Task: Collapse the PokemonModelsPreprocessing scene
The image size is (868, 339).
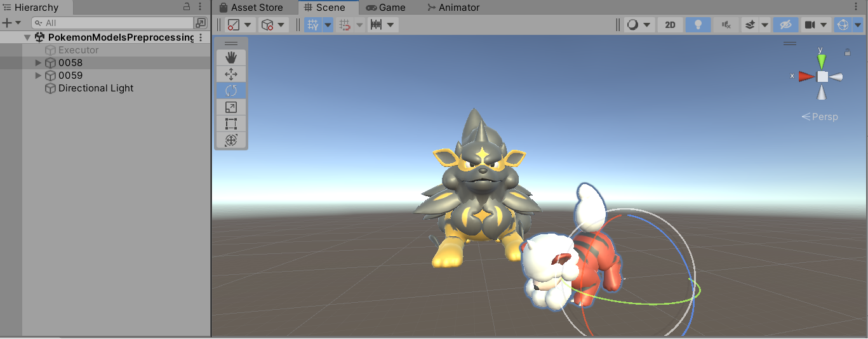Action: pos(27,37)
